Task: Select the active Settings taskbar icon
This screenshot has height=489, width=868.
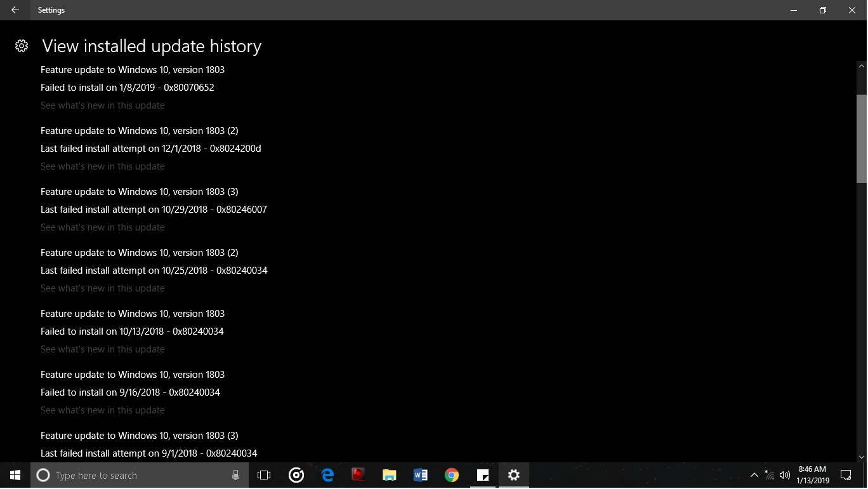Action: [x=514, y=475]
